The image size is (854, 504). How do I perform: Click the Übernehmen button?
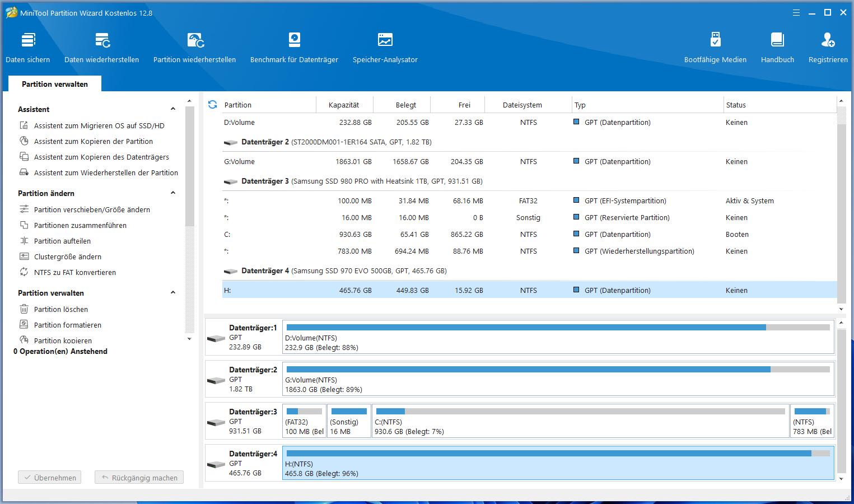[x=50, y=478]
